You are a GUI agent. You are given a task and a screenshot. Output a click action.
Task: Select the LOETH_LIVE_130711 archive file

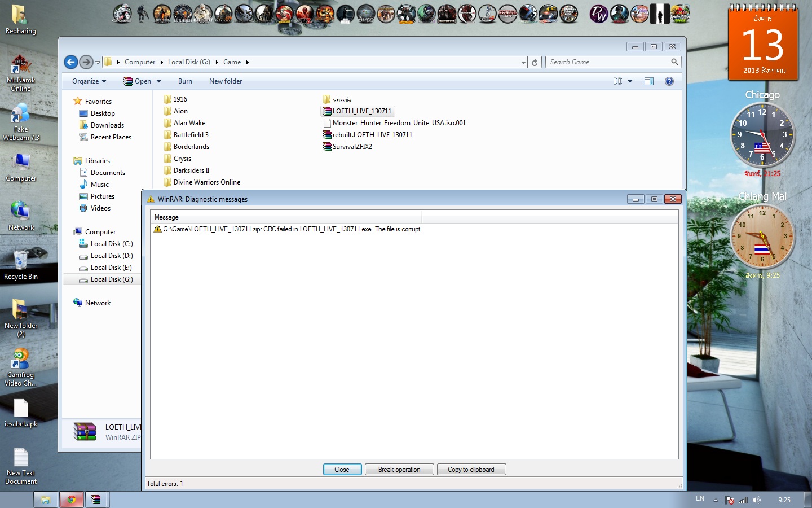pyautogui.click(x=358, y=111)
